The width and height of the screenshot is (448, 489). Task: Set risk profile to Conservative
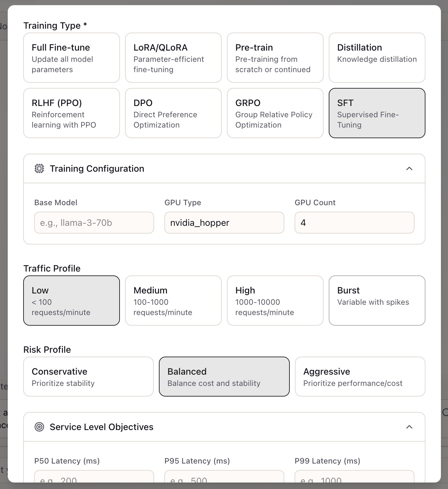pos(88,377)
